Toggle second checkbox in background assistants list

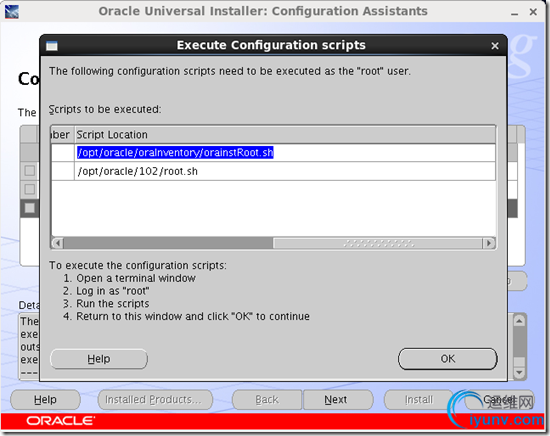[x=30, y=189]
